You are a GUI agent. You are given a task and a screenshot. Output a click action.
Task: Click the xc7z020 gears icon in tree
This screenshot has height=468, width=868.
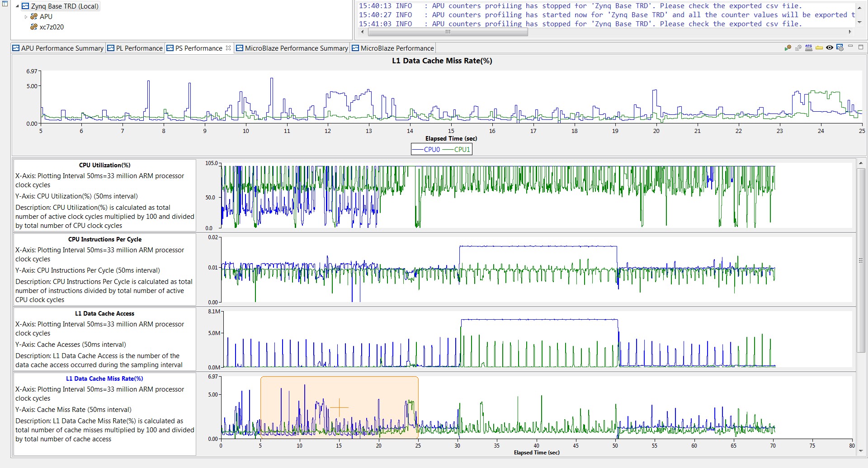(x=34, y=27)
